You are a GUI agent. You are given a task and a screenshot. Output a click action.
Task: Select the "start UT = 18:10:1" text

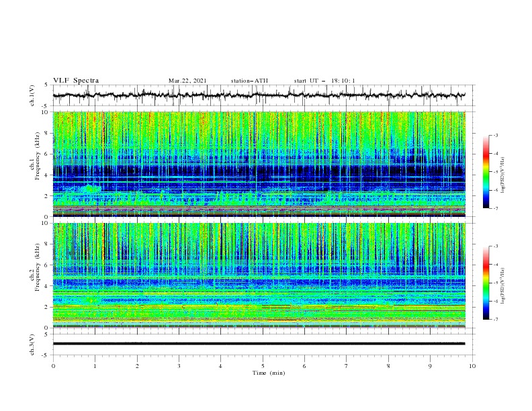[x=324, y=81]
